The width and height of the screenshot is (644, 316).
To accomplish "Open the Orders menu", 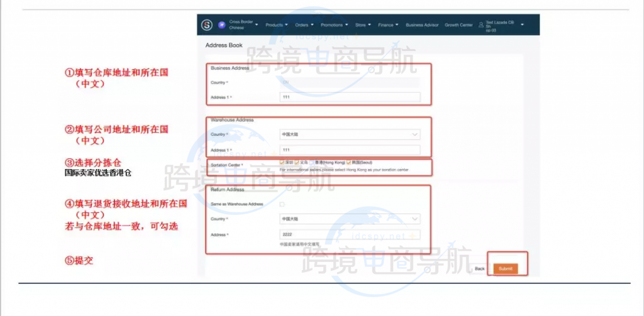I will [x=304, y=25].
